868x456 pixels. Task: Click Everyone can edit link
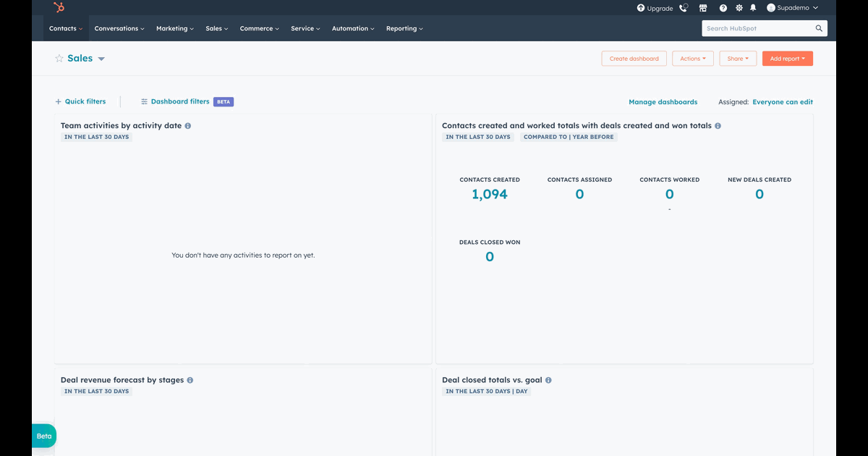tap(783, 102)
